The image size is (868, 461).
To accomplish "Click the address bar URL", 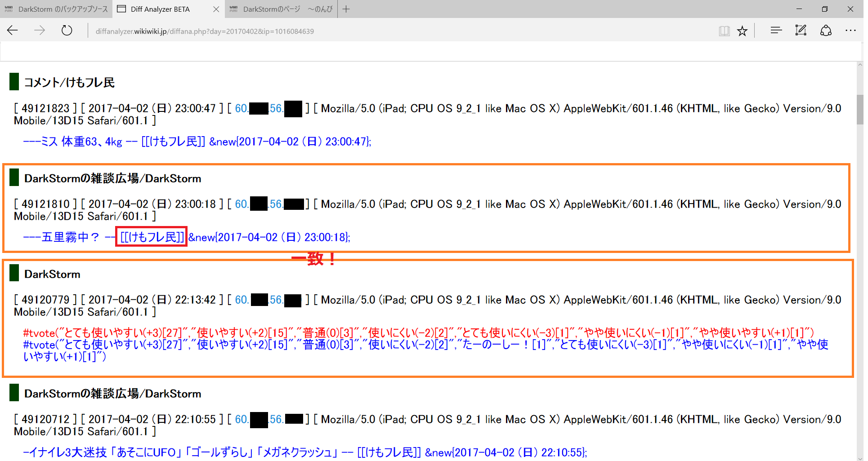I will click(205, 31).
